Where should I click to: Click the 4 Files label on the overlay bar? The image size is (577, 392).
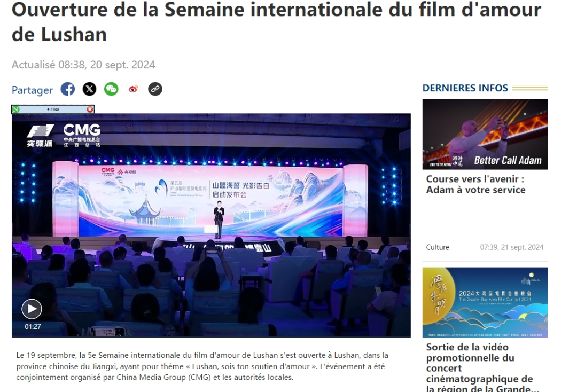pyautogui.click(x=53, y=109)
